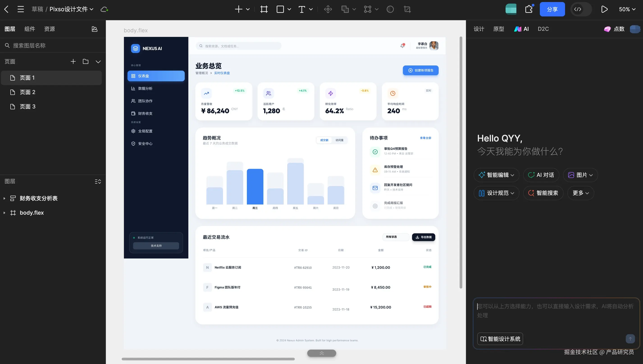643x364 pixels.
Task: Open the plugins puzzle icon
Action: 529,9
